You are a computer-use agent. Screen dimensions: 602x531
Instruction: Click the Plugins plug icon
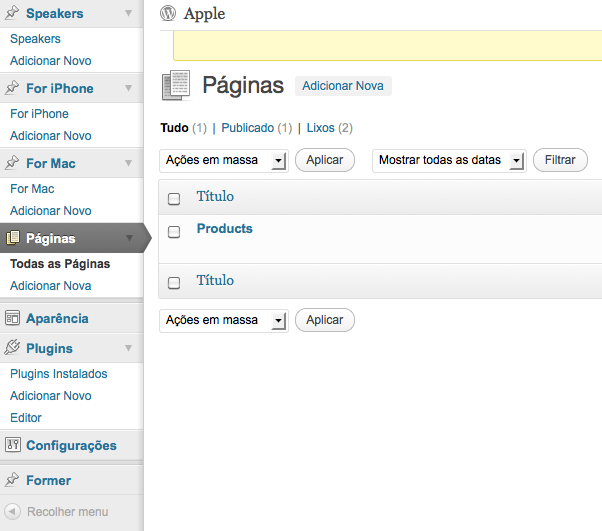click(x=12, y=347)
